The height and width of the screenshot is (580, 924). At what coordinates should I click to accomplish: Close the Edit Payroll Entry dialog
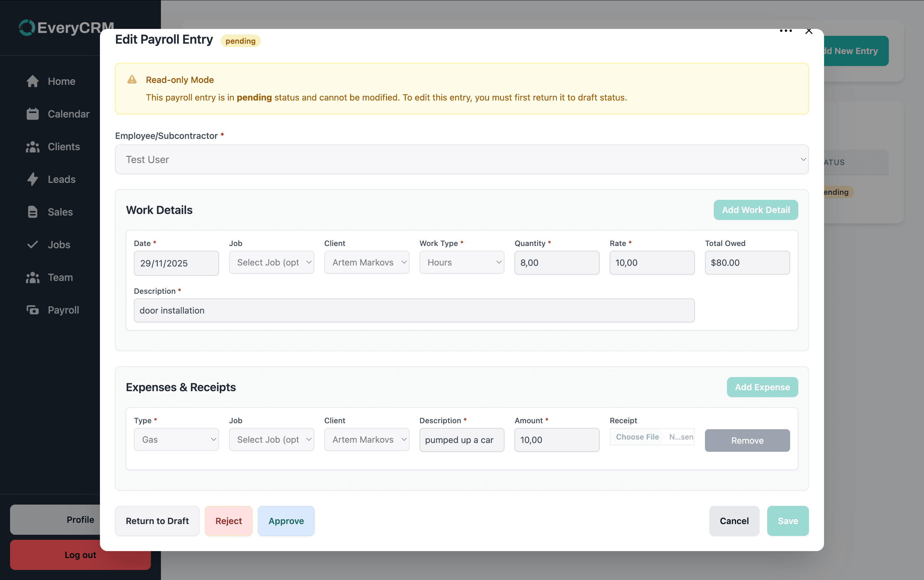click(808, 31)
